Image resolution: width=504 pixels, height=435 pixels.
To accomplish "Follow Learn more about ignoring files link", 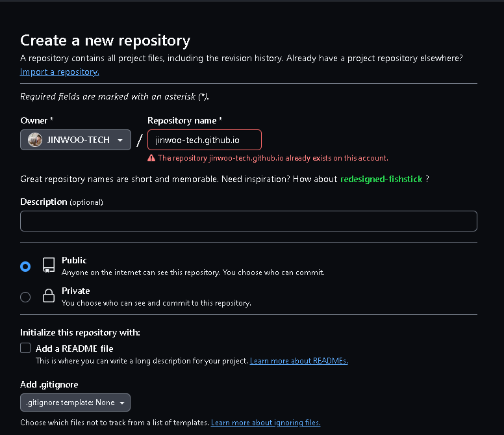I will click(x=266, y=423).
